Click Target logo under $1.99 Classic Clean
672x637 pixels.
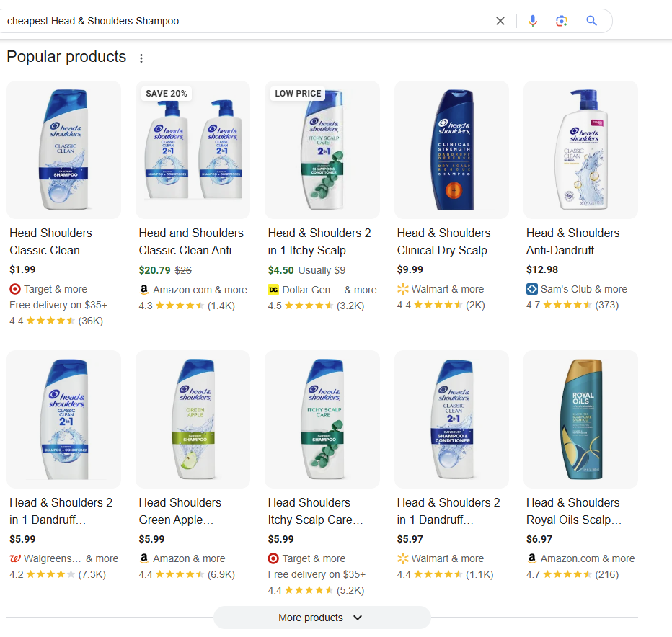click(14, 289)
